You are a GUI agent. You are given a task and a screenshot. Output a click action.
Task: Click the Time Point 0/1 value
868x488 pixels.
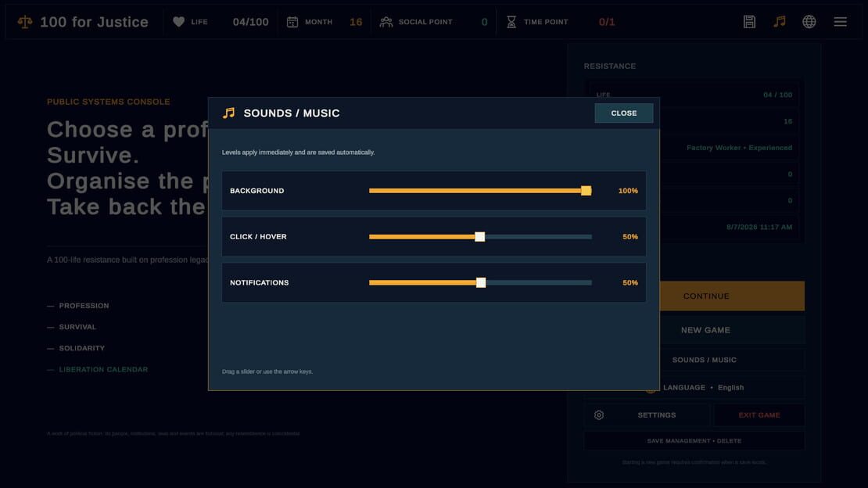point(607,22)
